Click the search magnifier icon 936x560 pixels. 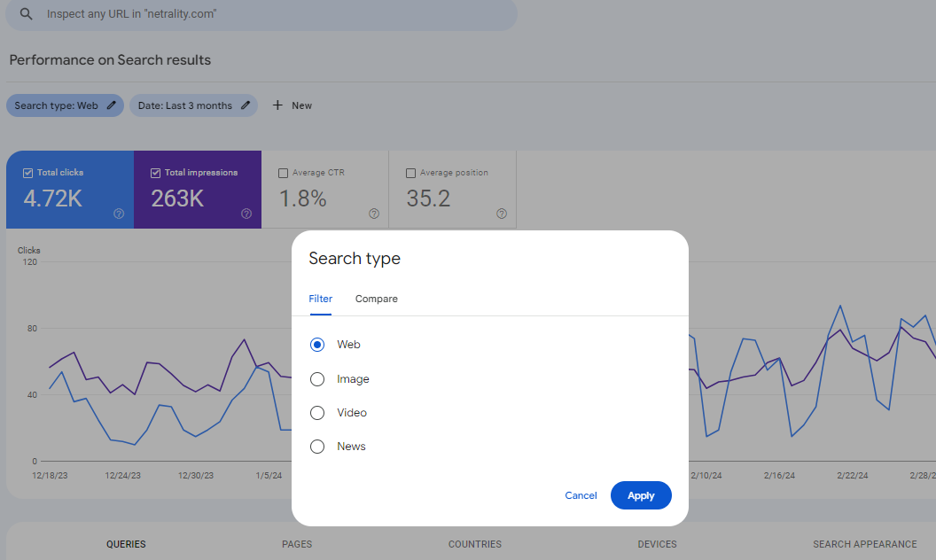click(27, 14)
